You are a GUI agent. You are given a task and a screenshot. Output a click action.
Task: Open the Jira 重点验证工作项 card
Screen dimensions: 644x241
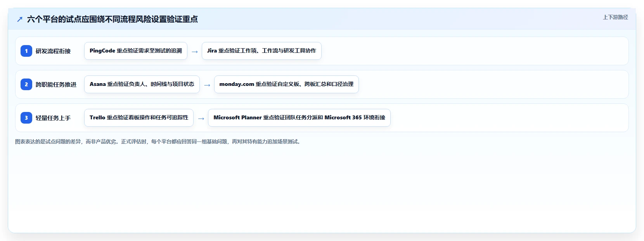click(x=261, y=51)
